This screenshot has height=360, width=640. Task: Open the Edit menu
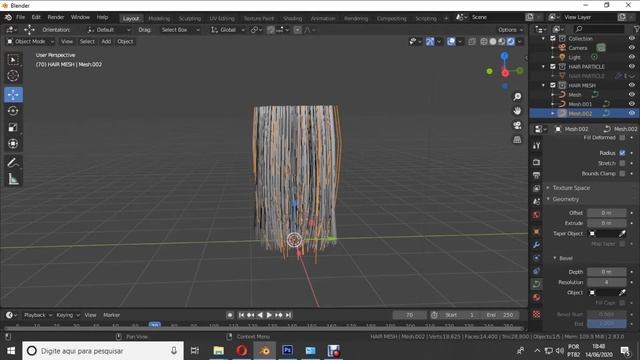[x=36, y=17]
